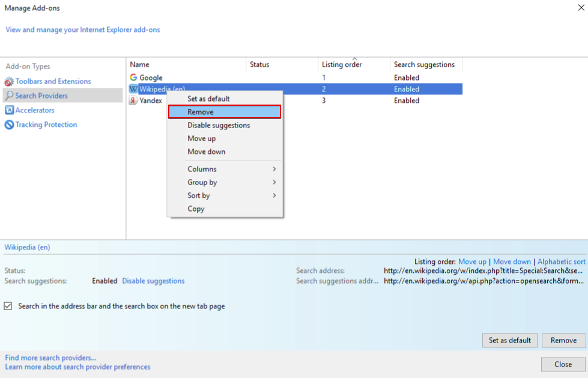Screen dimensions: 588x378
Task: Choose Disable suggestions in context menu
Action: point(225,125)
